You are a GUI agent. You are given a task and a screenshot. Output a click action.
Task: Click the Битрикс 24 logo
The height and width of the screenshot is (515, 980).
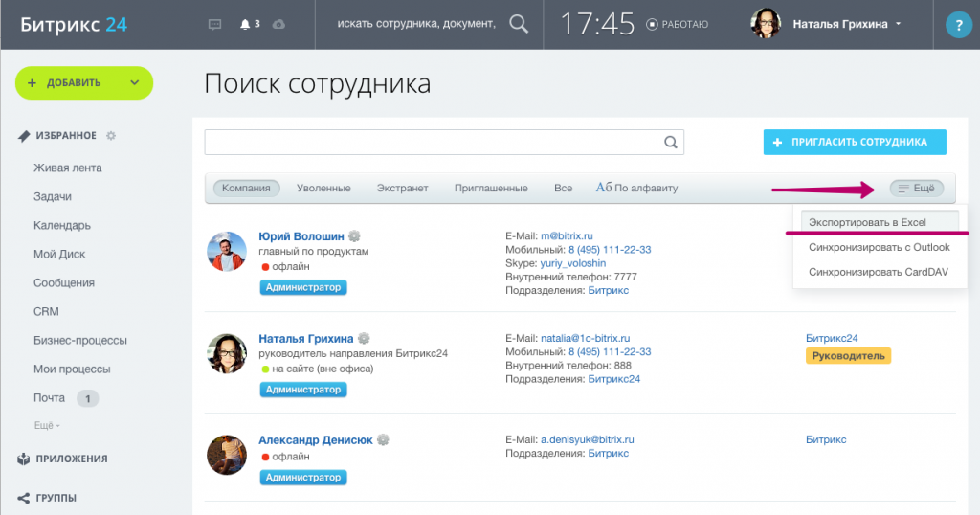(x=74, y=24)
